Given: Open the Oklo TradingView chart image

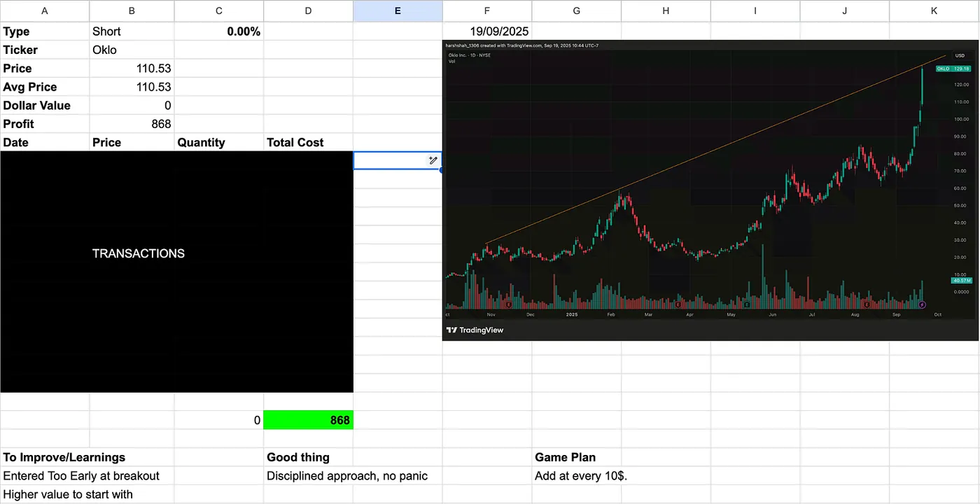Looking at the screenshot, I should (710, 190).
